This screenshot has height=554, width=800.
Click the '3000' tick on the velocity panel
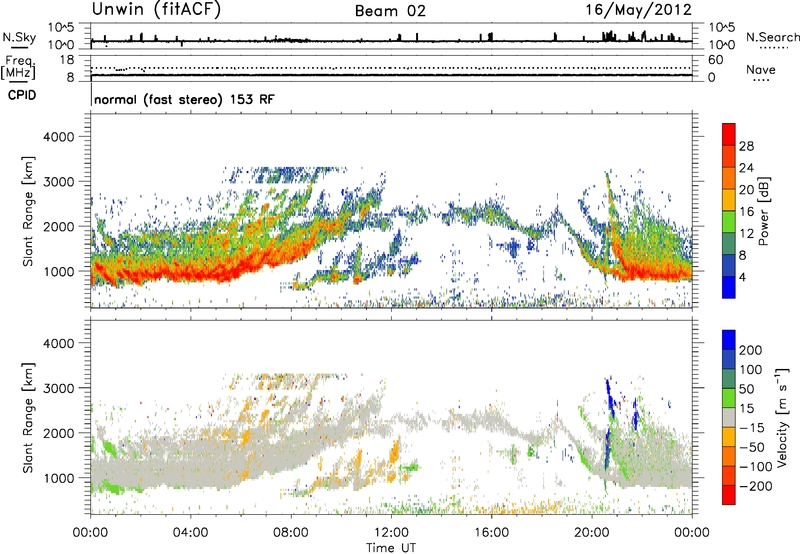point(59,388)
